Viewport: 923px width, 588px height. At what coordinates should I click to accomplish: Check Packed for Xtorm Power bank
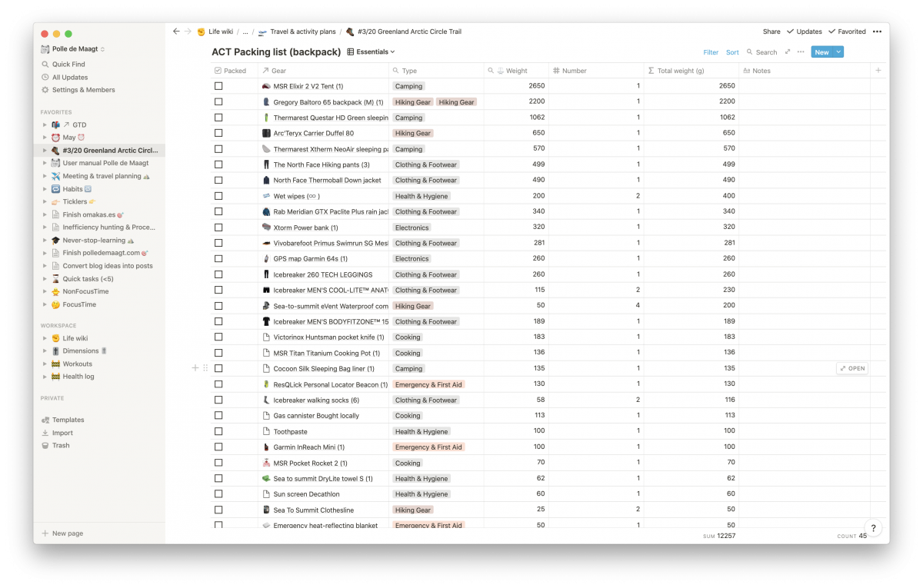click(218, 228)
